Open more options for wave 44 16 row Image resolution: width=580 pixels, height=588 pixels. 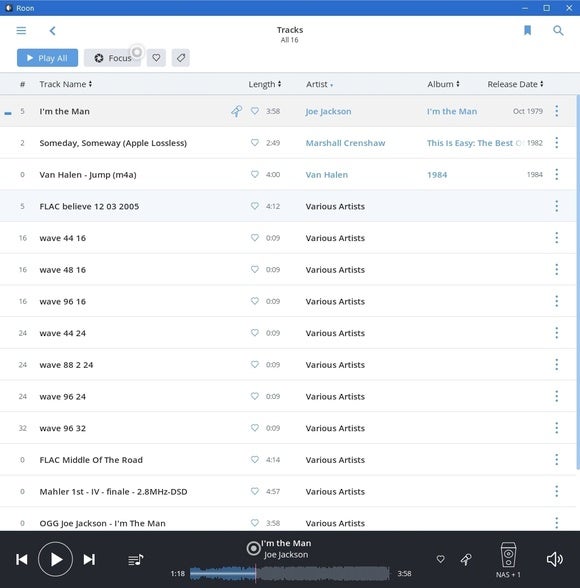pos(557,237)
